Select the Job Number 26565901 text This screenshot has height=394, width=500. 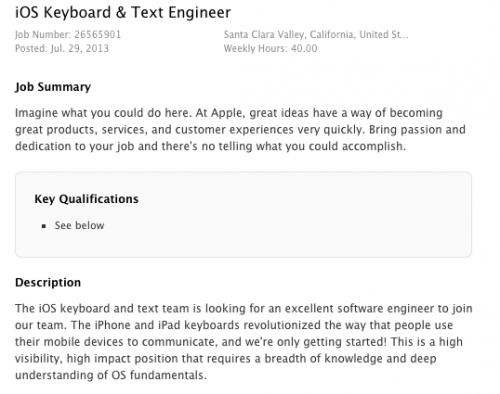click(x=68, y=35)
